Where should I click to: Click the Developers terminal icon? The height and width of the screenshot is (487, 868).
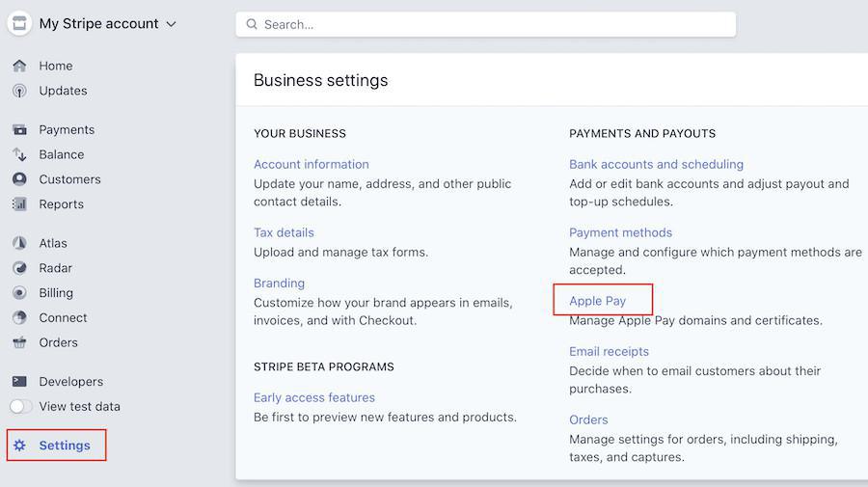(19, 382)
